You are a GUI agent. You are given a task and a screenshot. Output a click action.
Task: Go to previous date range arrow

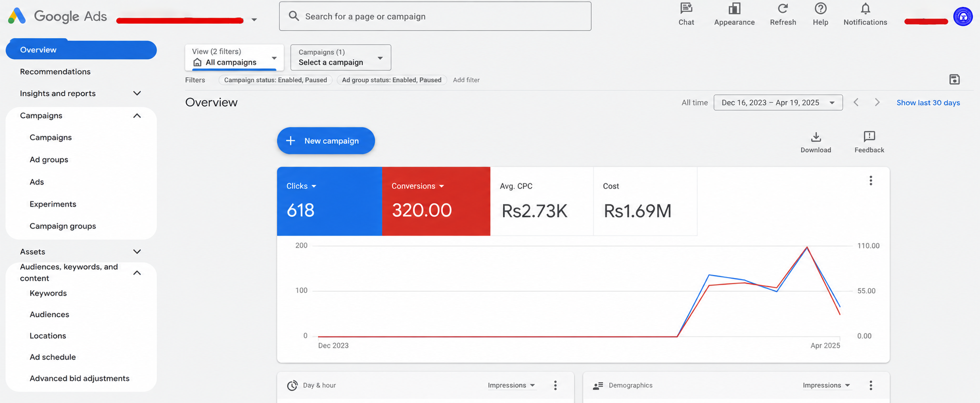[x=856, y=102]
